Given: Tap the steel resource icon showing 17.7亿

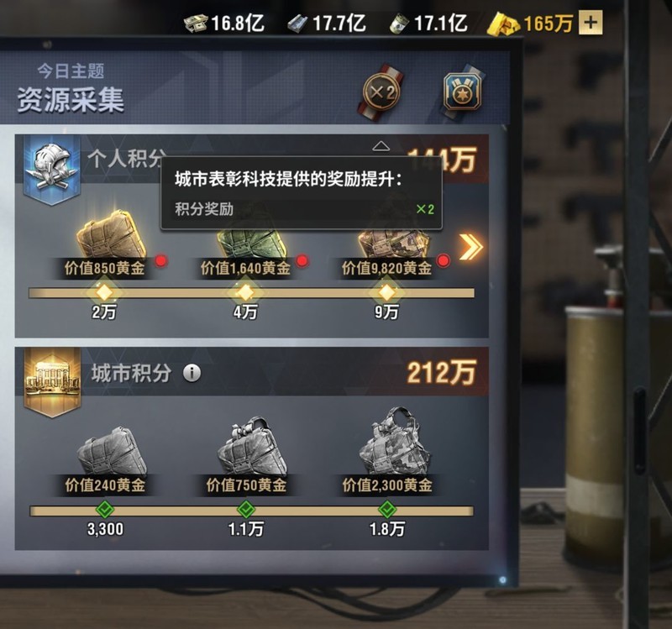Looking at the screenshot, I should pos(298,24).
